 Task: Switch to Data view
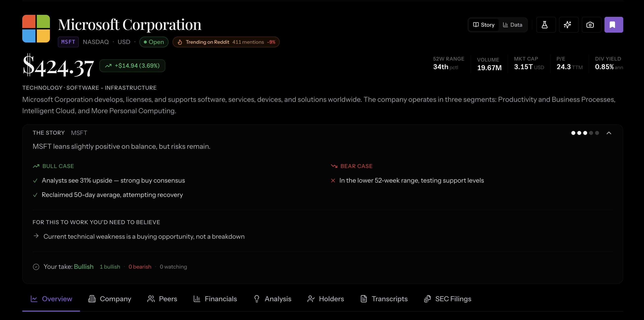[513, 25]
